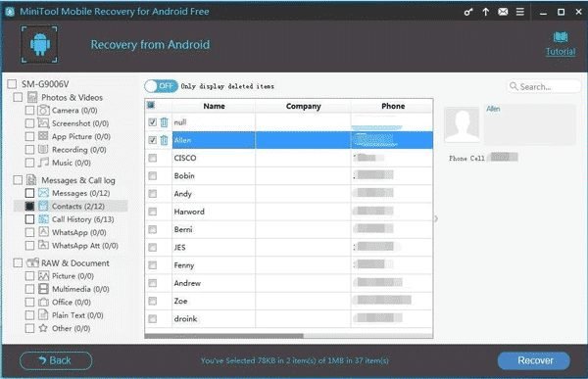Go Back to previous screen

point(56,360)
